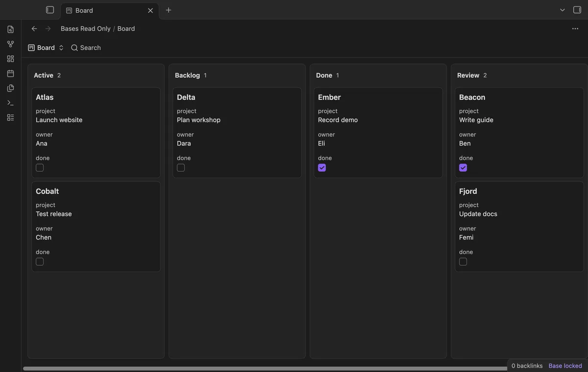Click the "Test release" project value
This screenshot has height=372, width=588.
coord(54,214)
